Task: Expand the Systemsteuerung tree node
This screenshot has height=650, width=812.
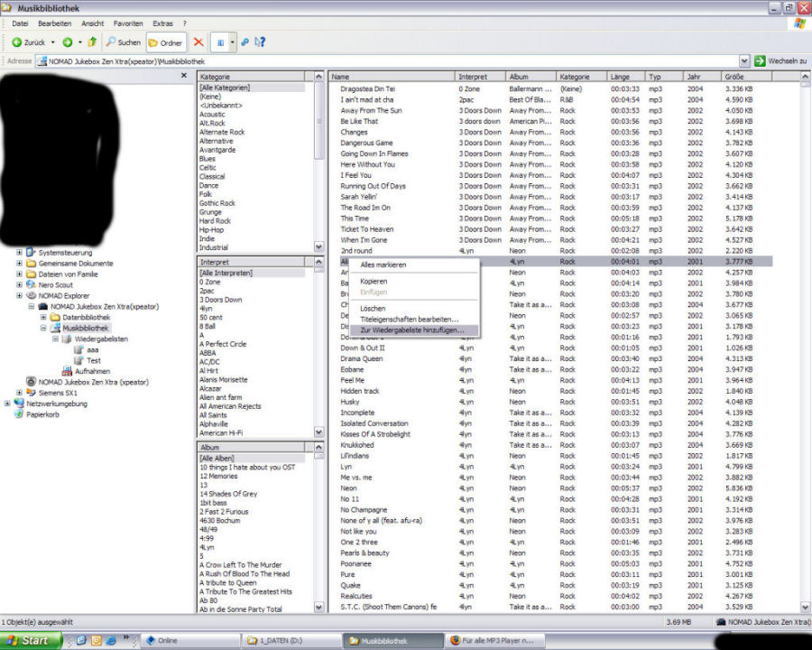Action: 19,253
